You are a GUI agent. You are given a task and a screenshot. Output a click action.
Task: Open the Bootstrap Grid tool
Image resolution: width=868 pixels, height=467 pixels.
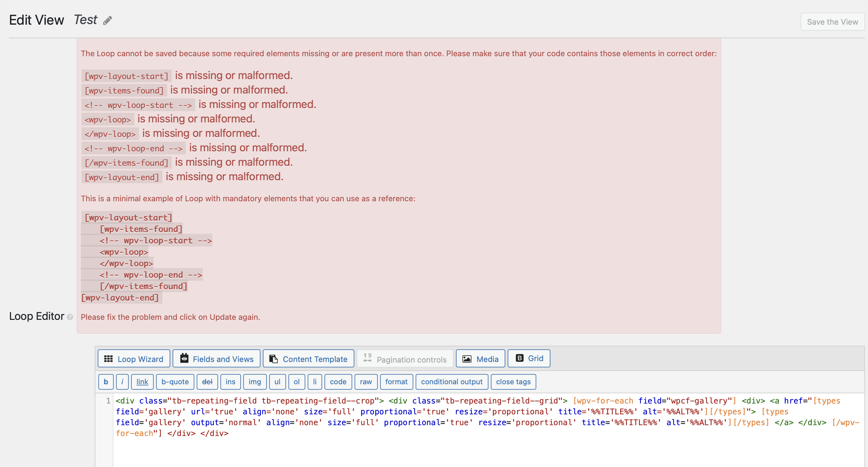[x=529, y=358]
